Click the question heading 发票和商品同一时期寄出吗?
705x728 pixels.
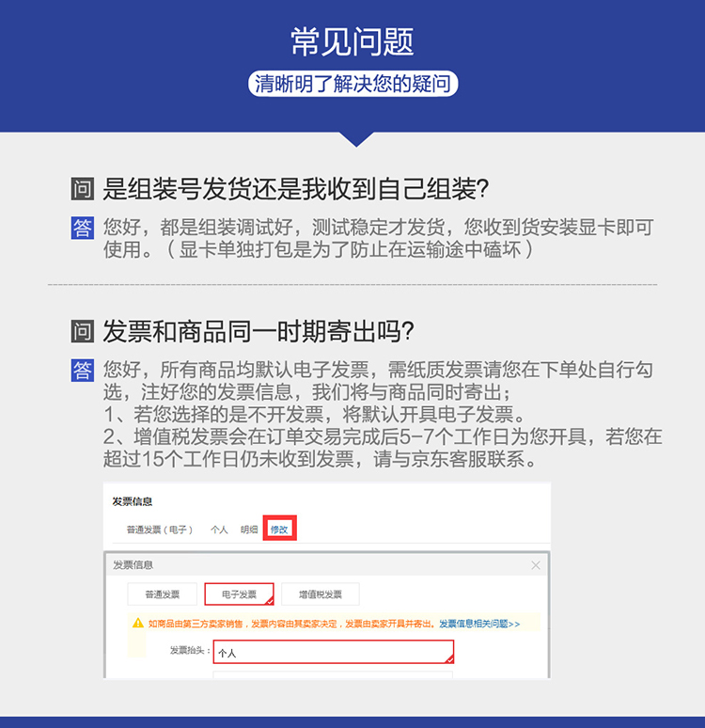[x=258, y=331]
